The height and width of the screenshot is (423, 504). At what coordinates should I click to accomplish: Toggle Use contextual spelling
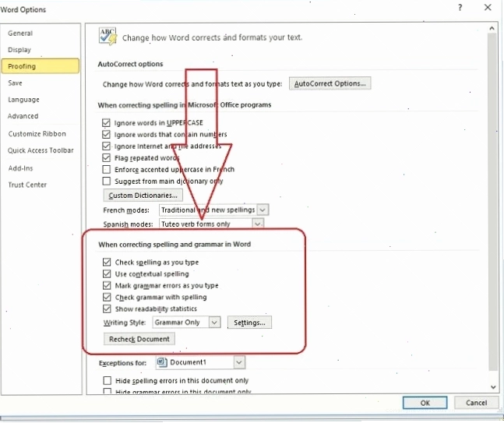[x=107, y=274]
